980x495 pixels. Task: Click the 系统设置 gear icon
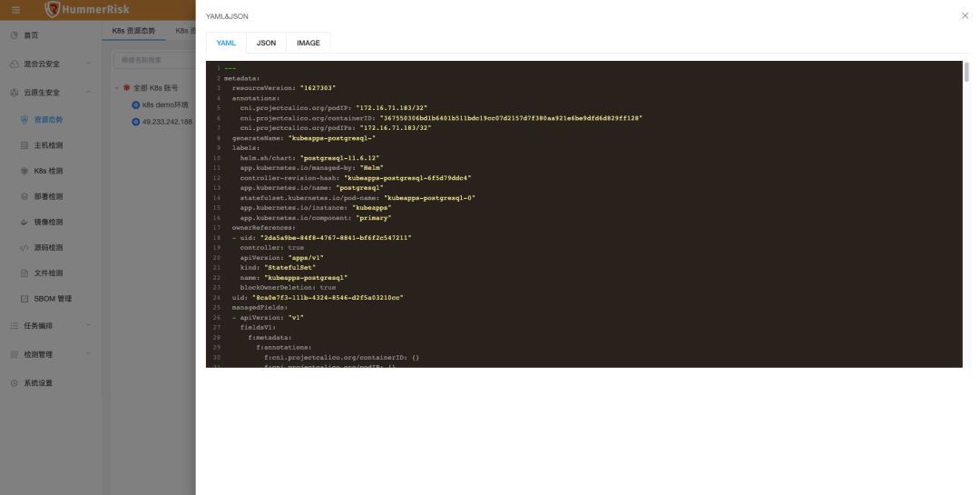point(15,383)
